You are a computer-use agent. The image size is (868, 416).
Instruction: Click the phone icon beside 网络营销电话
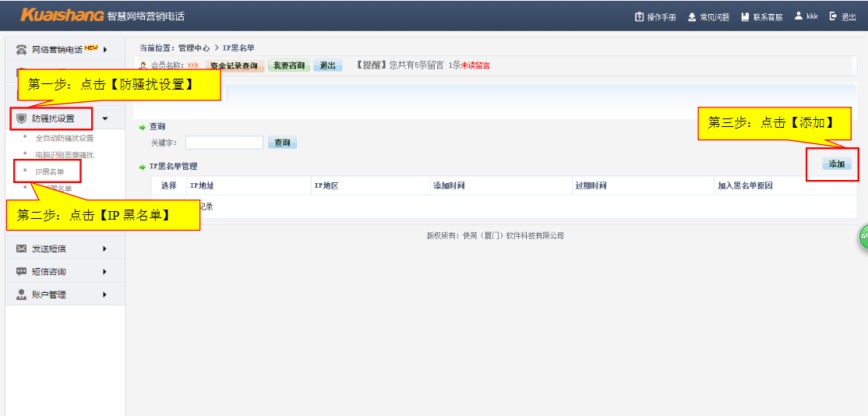click(x=22, y=50)
